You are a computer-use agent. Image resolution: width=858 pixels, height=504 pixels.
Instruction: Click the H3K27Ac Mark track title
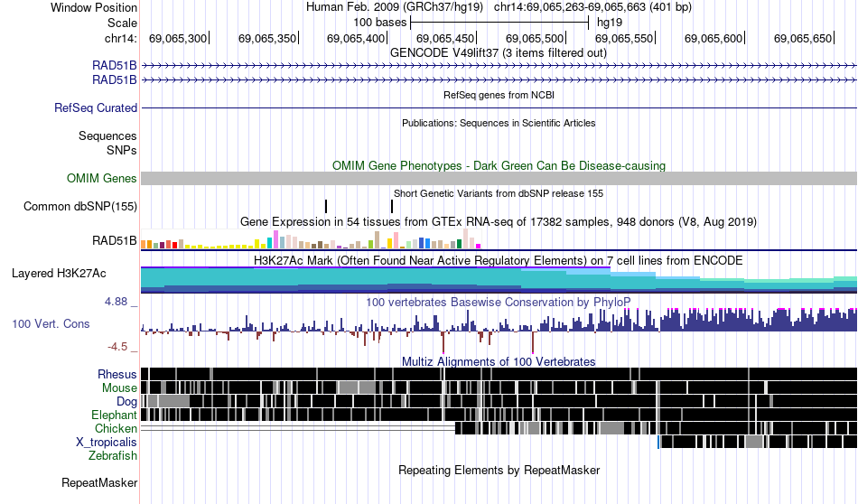tap(499, 260)
